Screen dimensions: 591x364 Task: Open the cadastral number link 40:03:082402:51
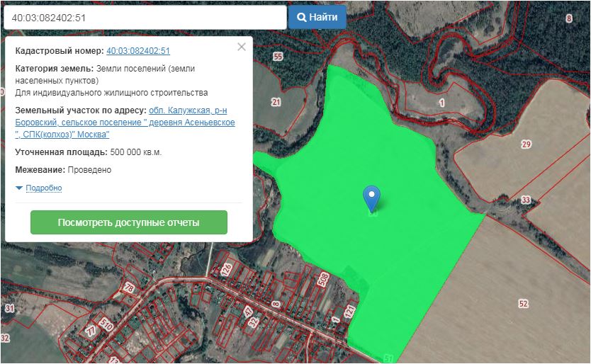[x=138, y=51]
